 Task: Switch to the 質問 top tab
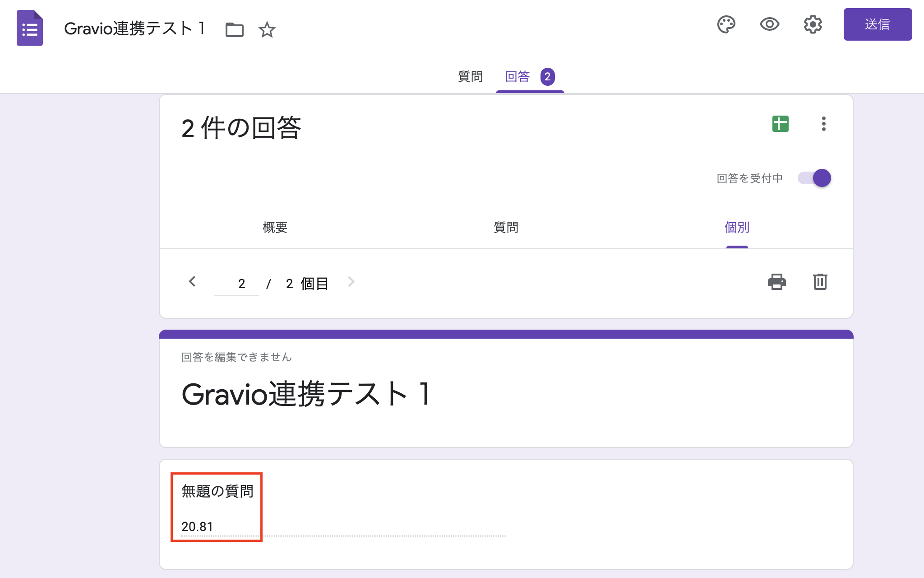[x=470, y=77]
